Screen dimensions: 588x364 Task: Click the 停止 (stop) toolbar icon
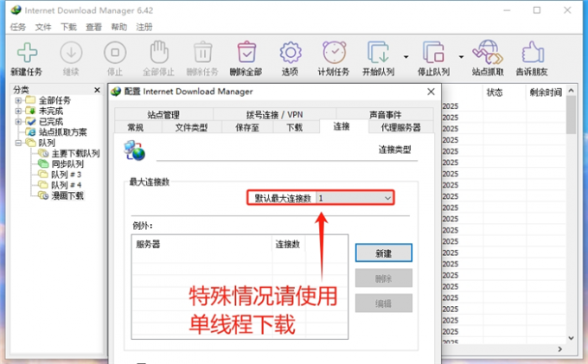coord(115,52)
